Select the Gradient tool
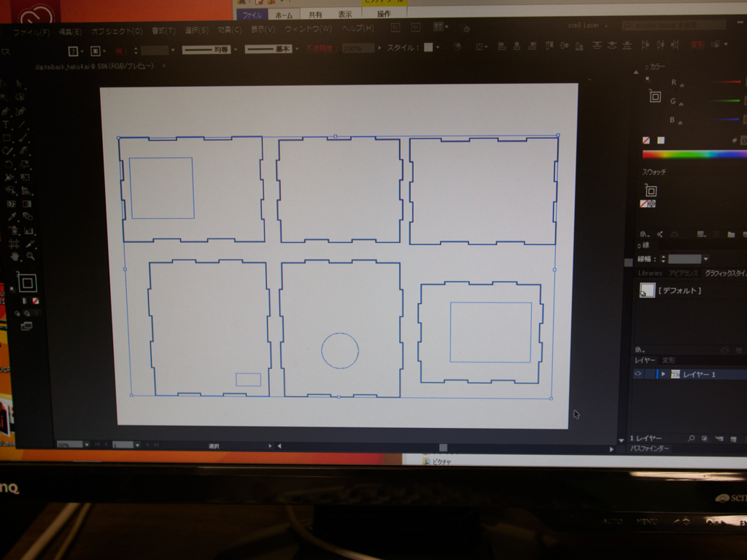The width and height of the screenshot is (747, 560). pyautogui.click(x=27, y=204)
